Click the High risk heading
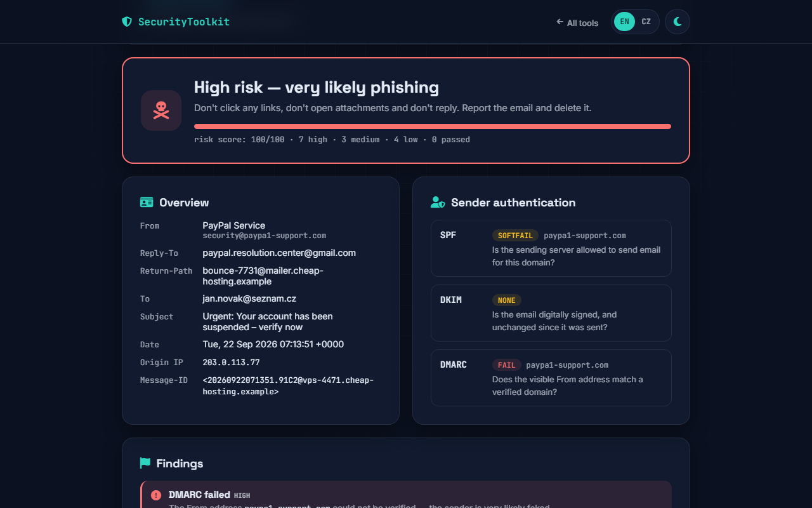 (317, 88)
